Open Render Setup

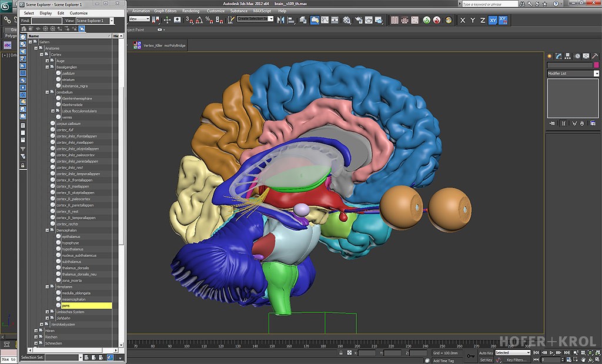tap(359, 20)
